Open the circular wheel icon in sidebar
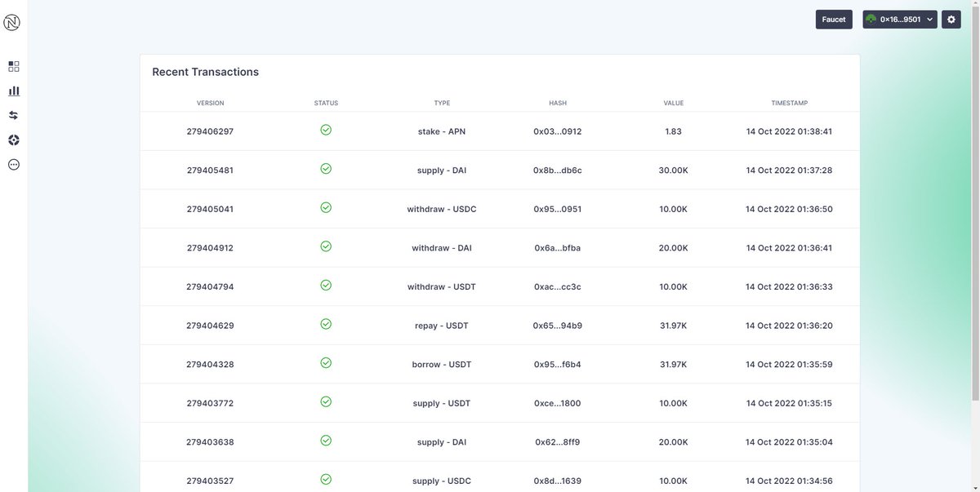Image resolution: width=980 pixels, height=492 pixels. coord(14,140)
